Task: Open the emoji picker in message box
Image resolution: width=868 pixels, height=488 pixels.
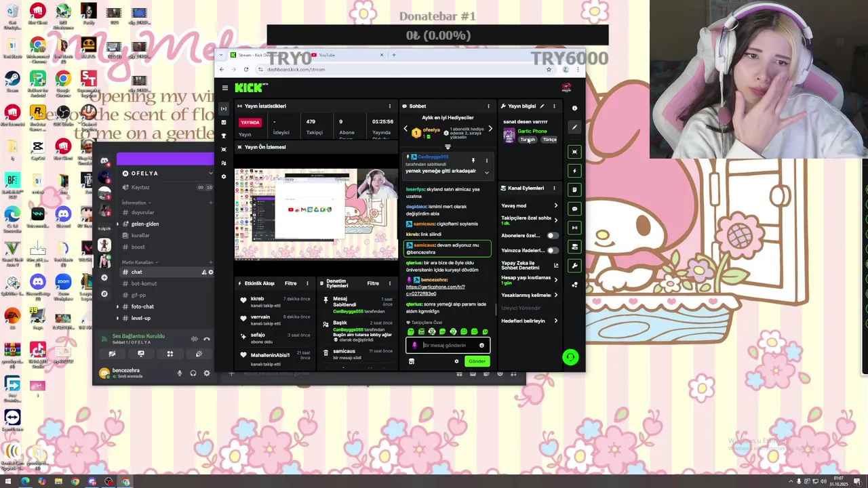Action: pyautogui.click(x=481, y=345)
